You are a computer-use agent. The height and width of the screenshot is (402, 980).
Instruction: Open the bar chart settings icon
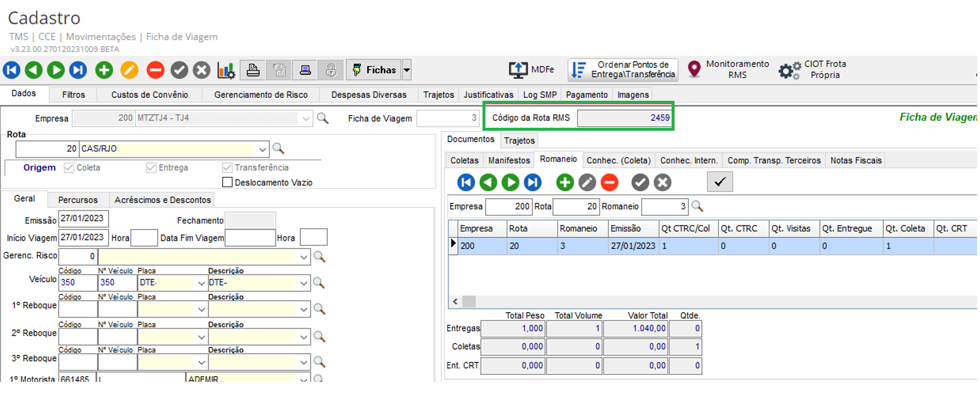click(x=225, y=70)
